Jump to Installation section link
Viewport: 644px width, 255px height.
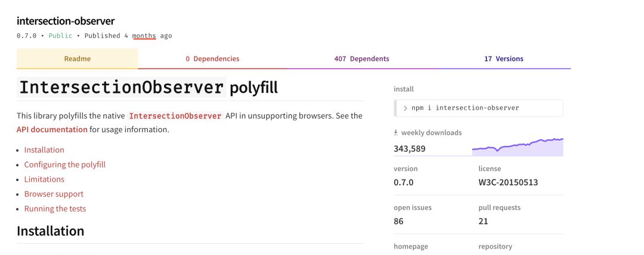pos(44,150)
